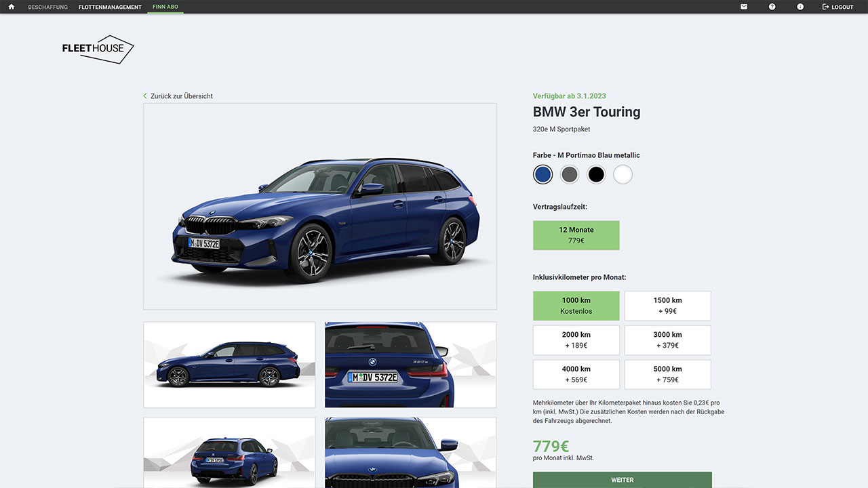
Task: Select the Finn Abo tab
Action: click(x=165, y=7)
